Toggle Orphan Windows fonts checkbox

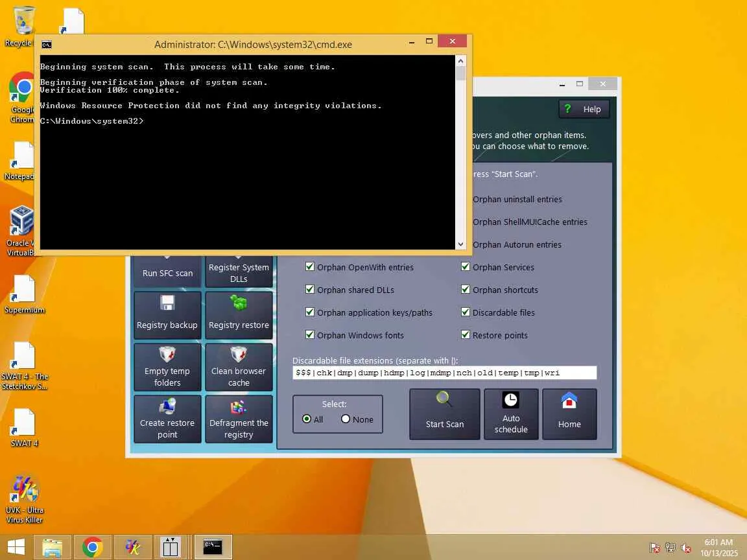click(x=310, y=334)
